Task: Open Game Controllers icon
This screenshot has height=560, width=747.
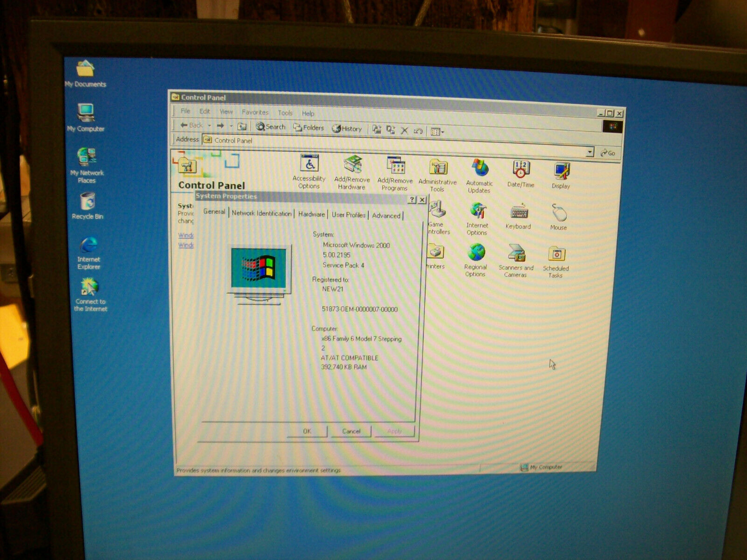Action: coord(438,217)
